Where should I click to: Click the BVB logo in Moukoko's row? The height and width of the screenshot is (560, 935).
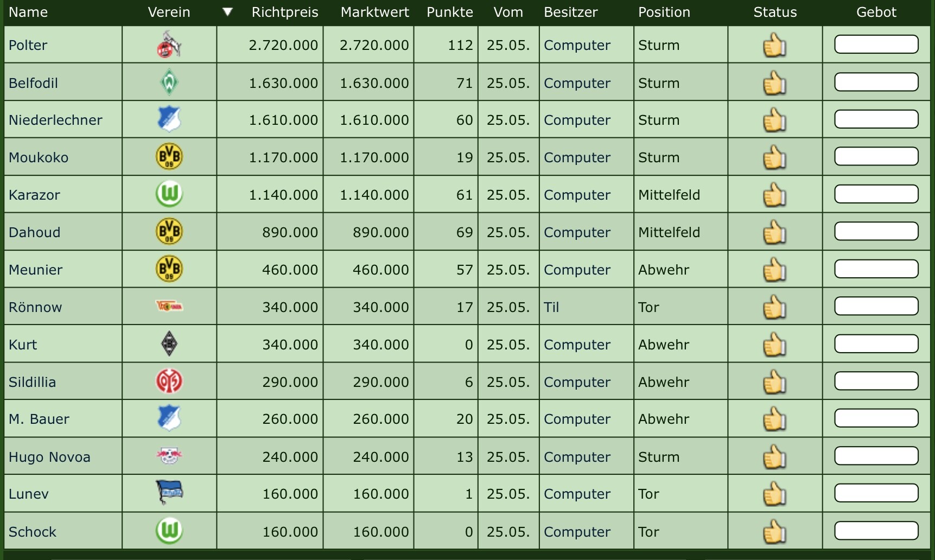169,157
